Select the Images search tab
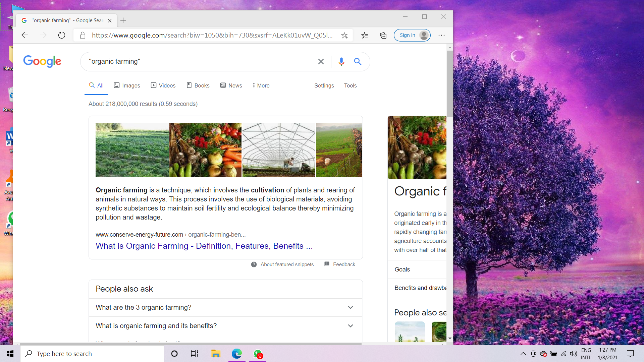The width and height of the screenshot is (644, 362). coord(127,85)
